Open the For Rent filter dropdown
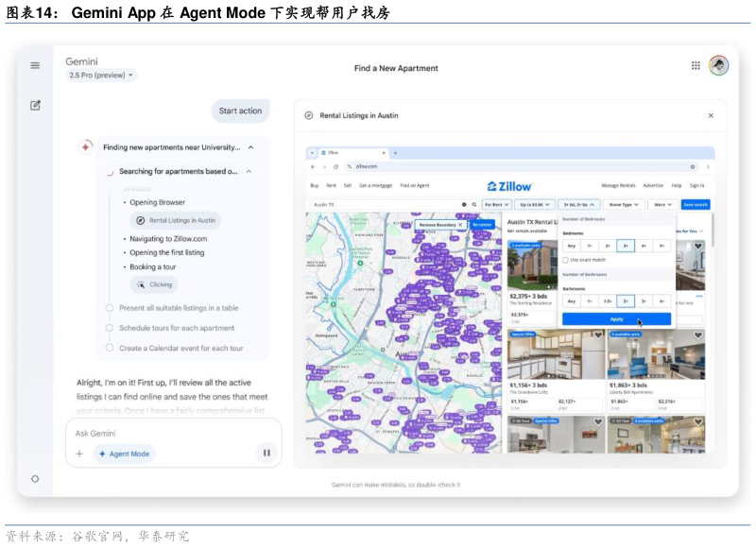Screen dimensions: 756x548 [x=497, y=205]
